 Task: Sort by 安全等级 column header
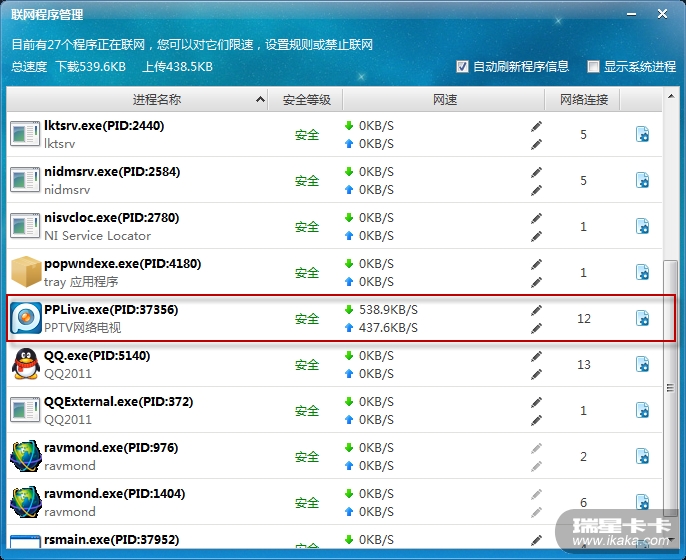tap(306, 100)
